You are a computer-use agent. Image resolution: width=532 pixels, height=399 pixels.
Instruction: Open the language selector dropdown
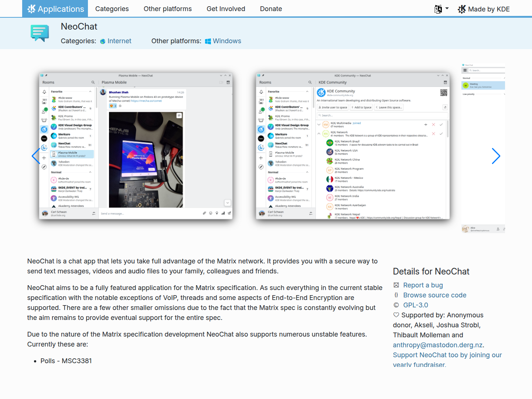pos(441,9)
